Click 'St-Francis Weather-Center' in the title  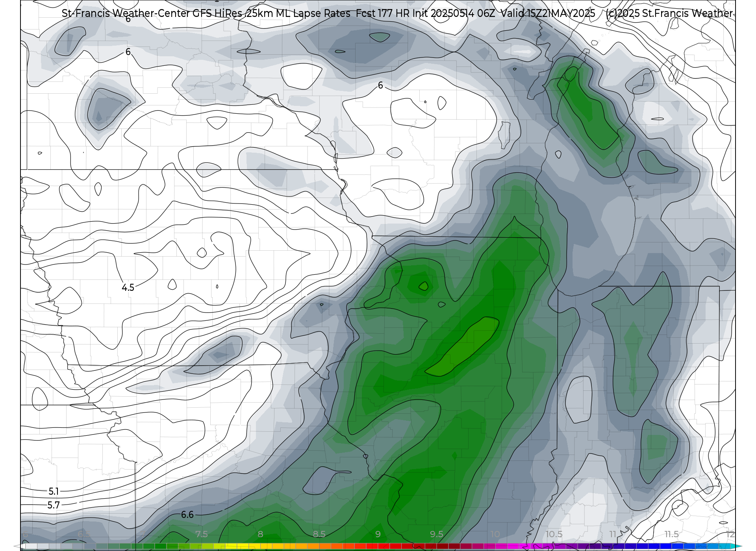[126, 13]
